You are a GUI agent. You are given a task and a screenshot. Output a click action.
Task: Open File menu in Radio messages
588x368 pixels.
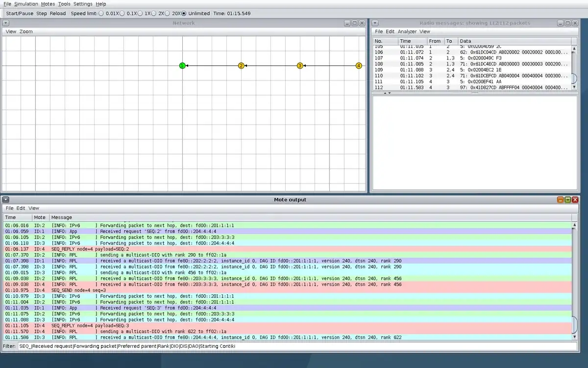coord(379,31)
